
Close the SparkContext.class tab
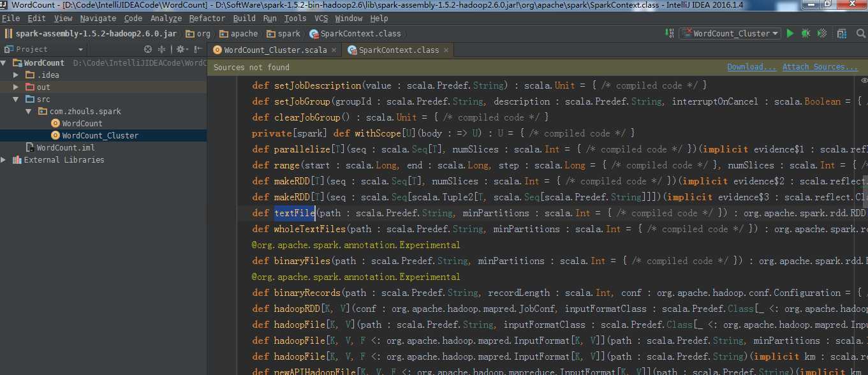pos(446,50)
